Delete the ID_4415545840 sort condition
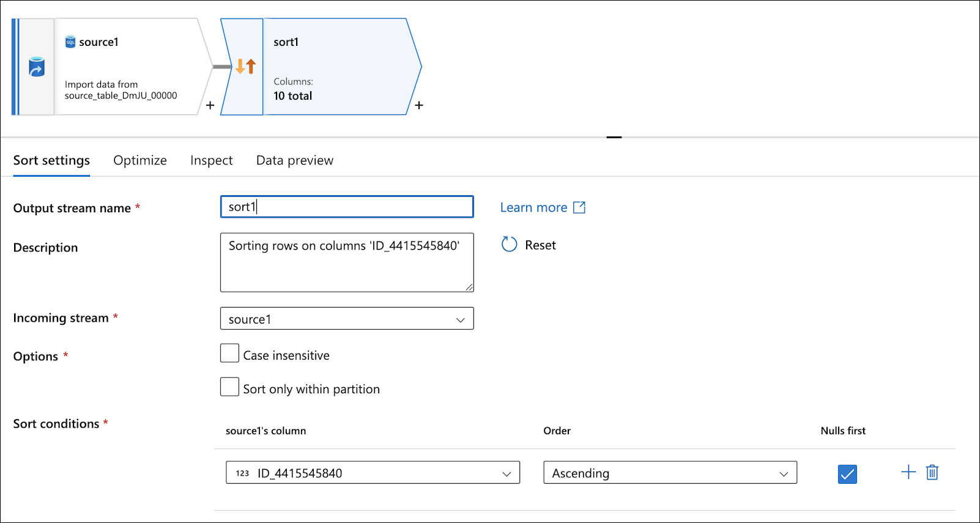The width and height of the screenshot is (980, 523). 932,472
